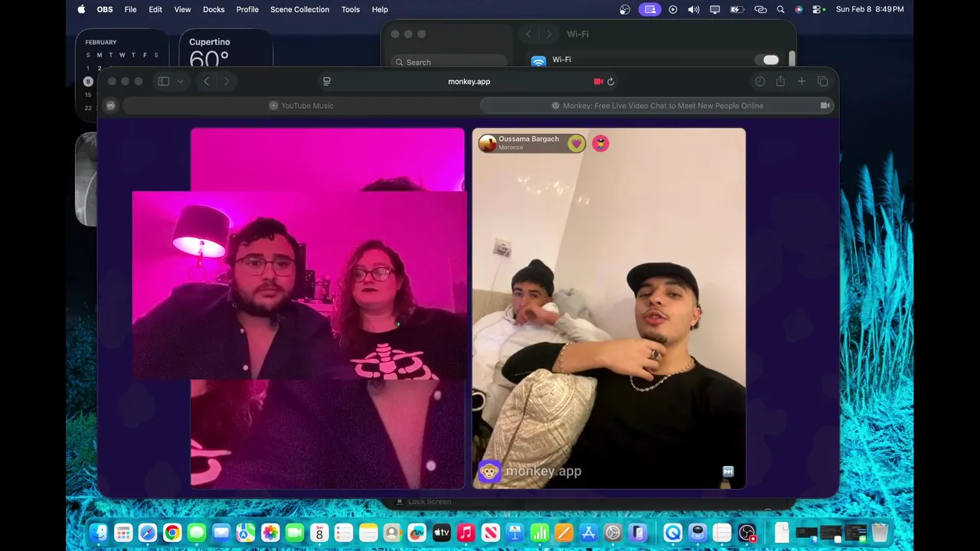Open Messages from the Dock
The width and height of the screenshot is (980, 551).
(197, 533)
